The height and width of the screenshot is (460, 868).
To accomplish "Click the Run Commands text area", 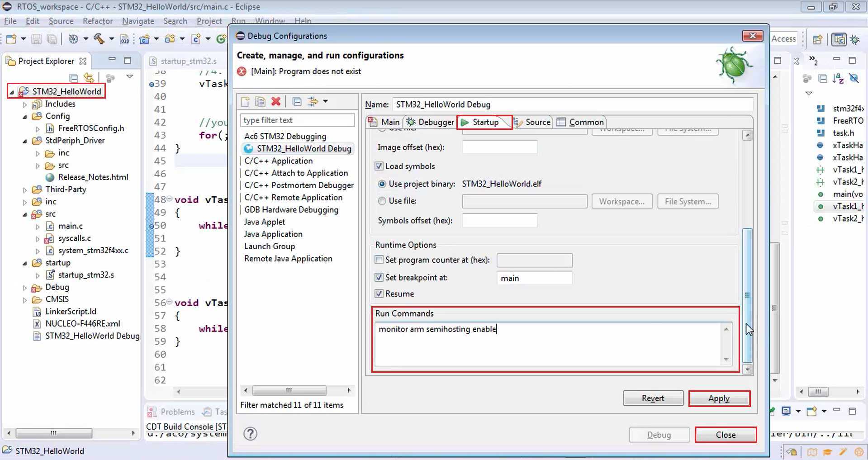I will click(548, 344).
